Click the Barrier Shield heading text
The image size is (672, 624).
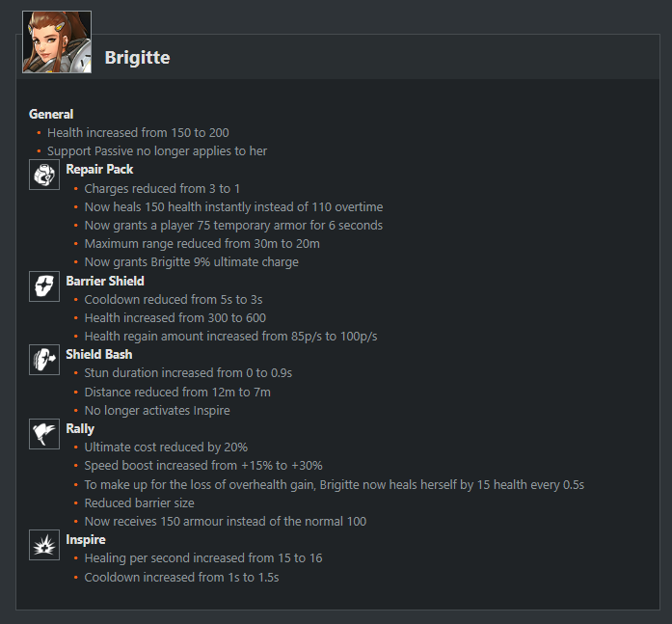[105, 282]
